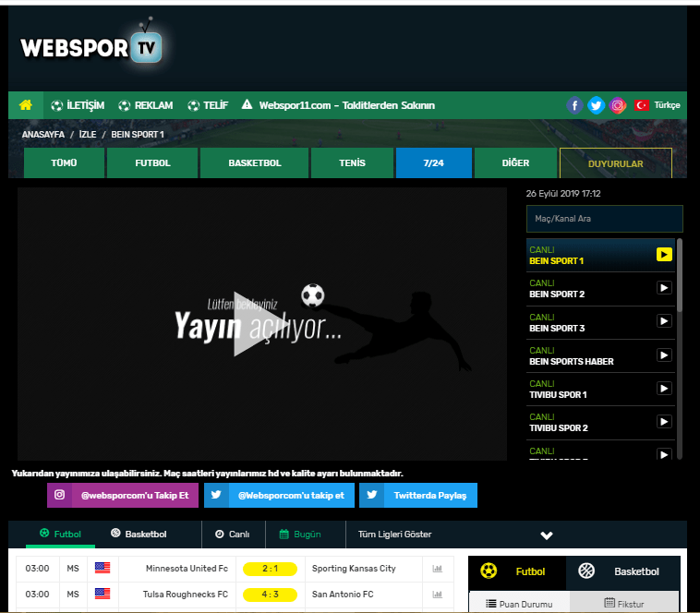Click the BEIN SPORT 1 breadcrumb
The image size is (700, 613).
pyautogui.click(x=138, y=134)
